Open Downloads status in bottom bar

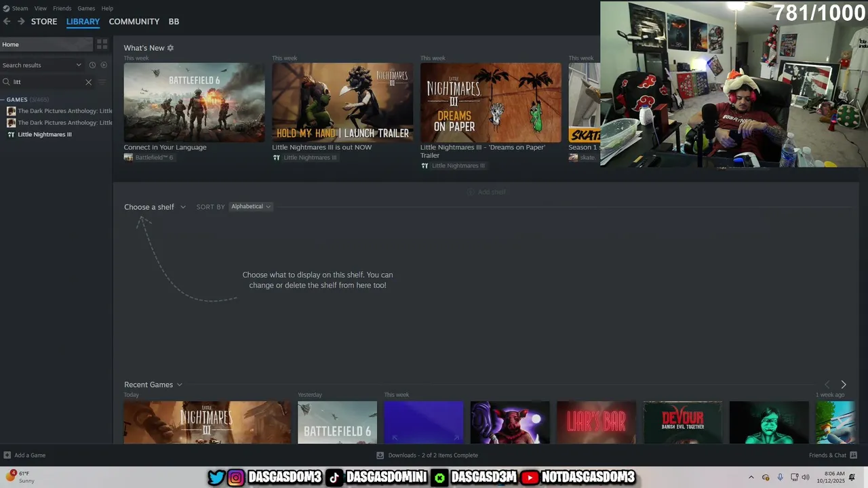427,455
